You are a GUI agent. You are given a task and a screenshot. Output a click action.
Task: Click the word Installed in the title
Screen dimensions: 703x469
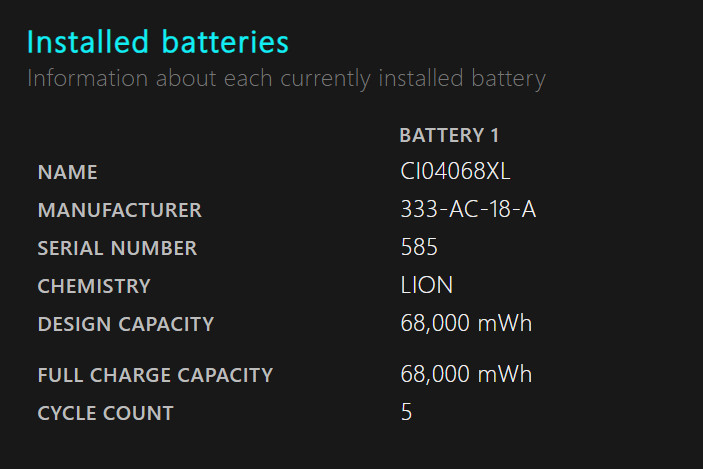tap(87, 42)
